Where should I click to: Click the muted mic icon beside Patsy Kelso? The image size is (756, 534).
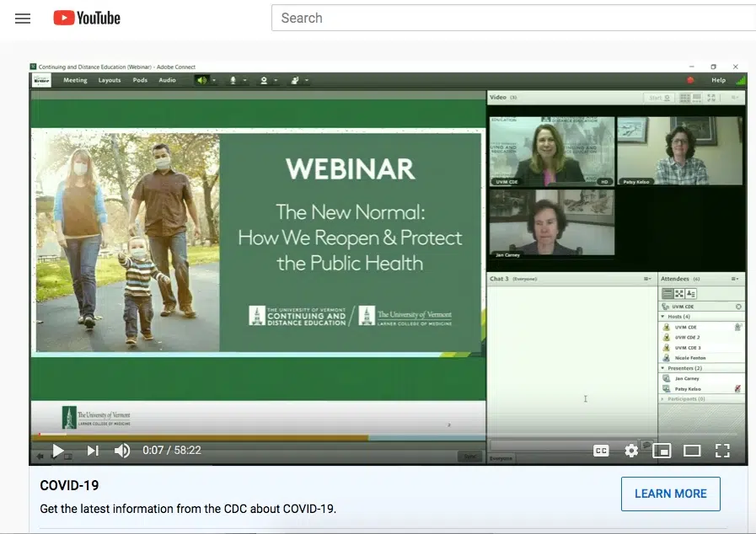(737, 388)
